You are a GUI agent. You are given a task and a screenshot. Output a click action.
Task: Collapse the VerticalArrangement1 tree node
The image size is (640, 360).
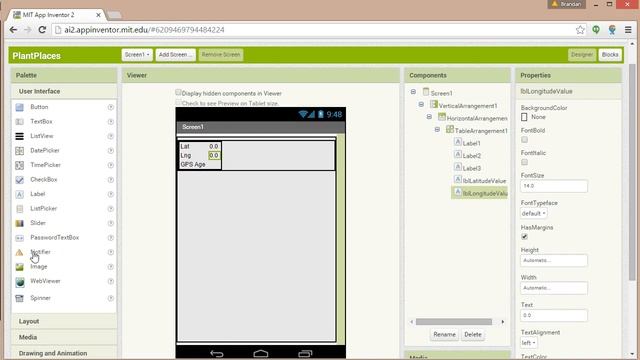(421, 104)
